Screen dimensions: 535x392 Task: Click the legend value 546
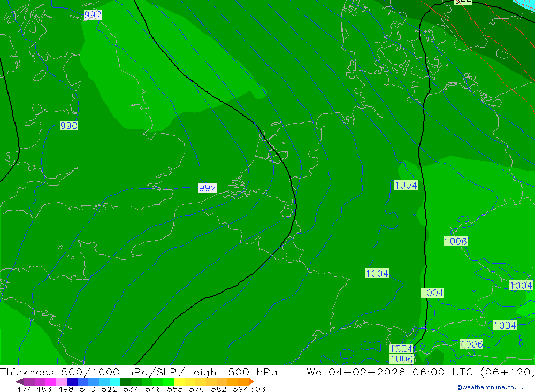[x=153, y=389]
